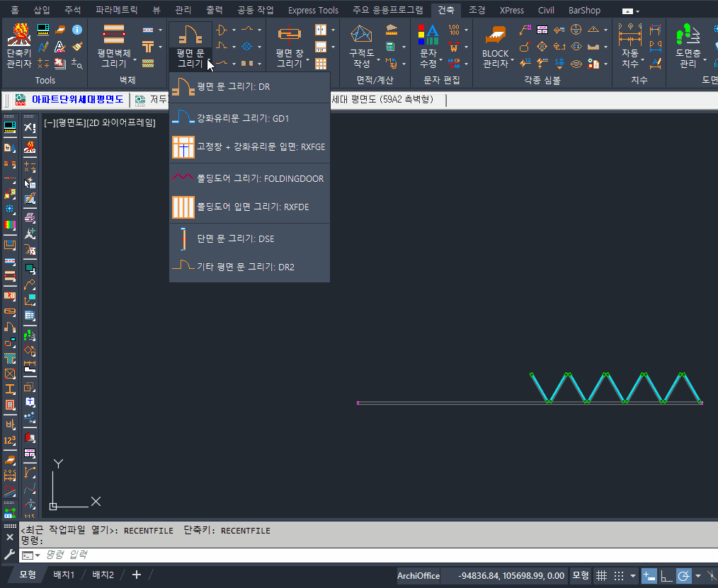Toggle polar tracking in status bar
718x588 pixels.
tap(684, 575)
